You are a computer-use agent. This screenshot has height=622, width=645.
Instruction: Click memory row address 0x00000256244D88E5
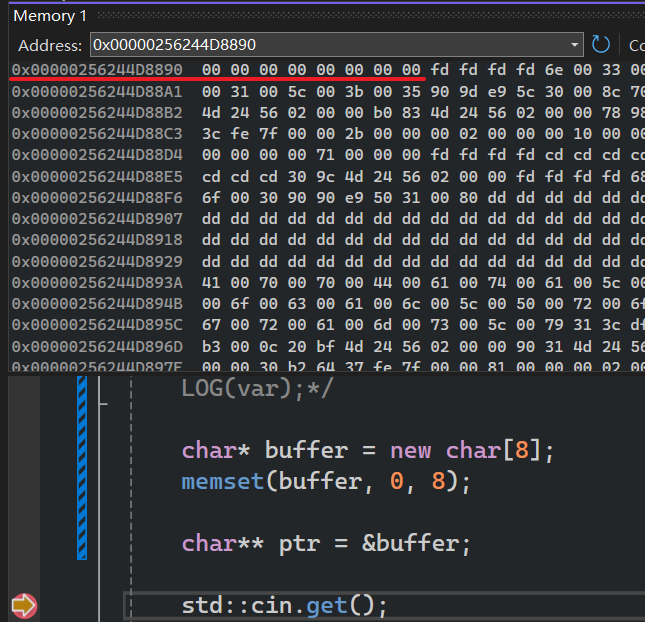97,176
